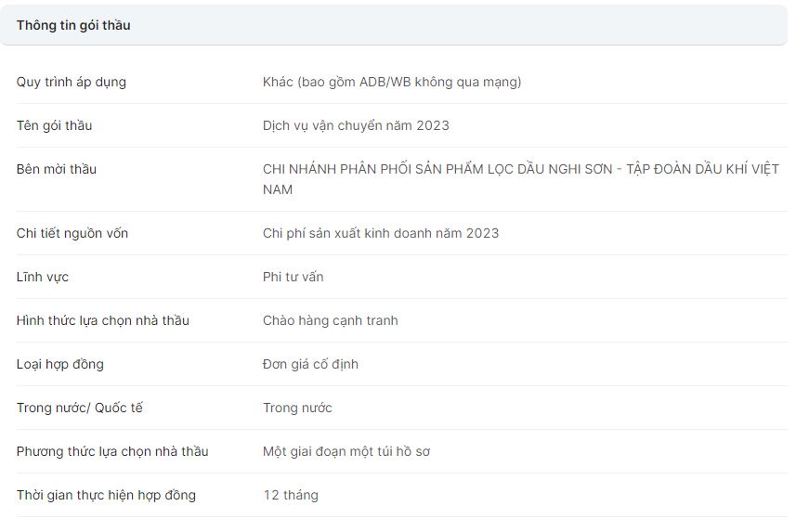Select the "Đơn giá cố định" value
This screenshot has height=532, width=796.
[310, 364]
